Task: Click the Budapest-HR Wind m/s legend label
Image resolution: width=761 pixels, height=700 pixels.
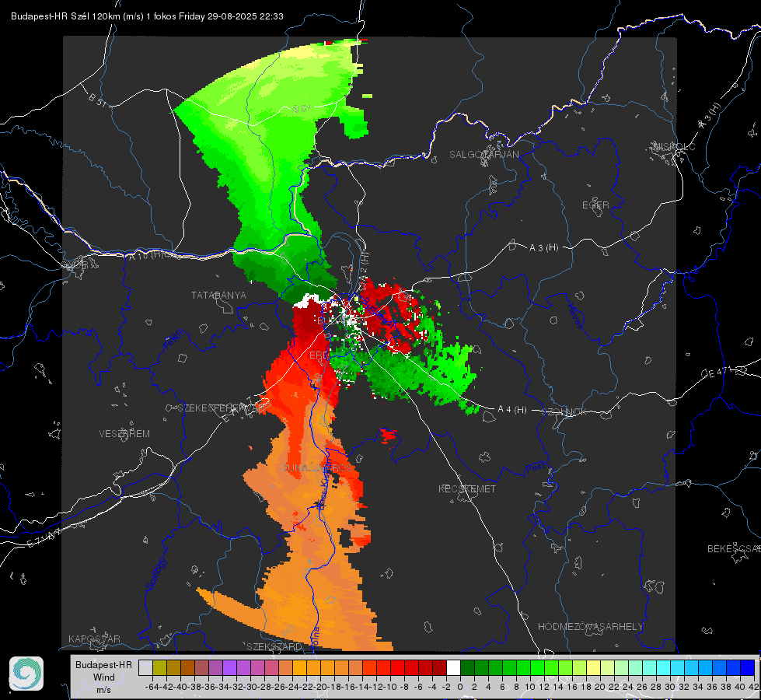Action: pos(103,677)
